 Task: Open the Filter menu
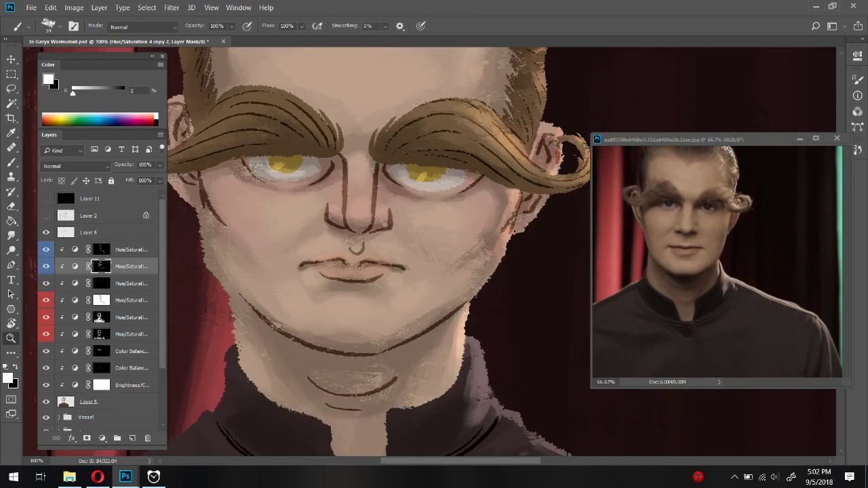pyautogui.click(x=172, y=7)
